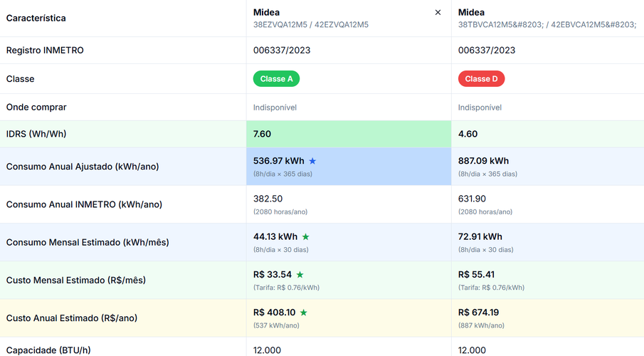Select the IDRS (Wh/Wh) row label
The width and height of the screenshot is (644, 356).
click(x=36, y=134)
